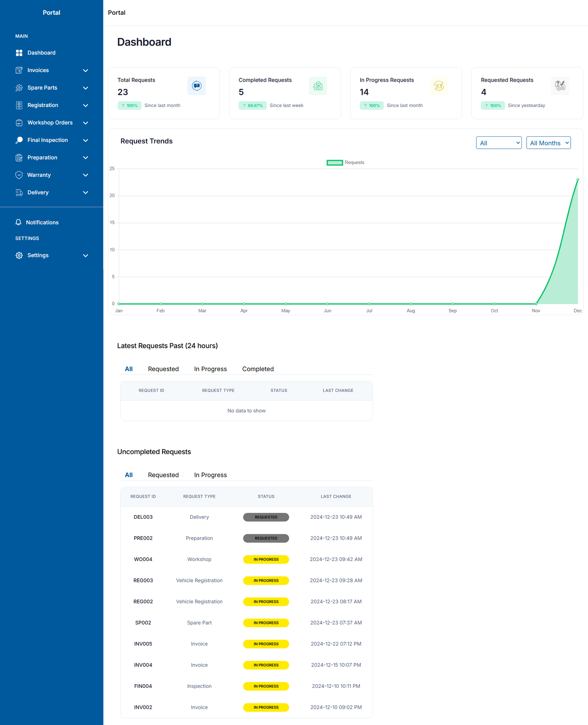
Task: Click the REQUEST TYPE header in Latest table
Action: [218, 391]
